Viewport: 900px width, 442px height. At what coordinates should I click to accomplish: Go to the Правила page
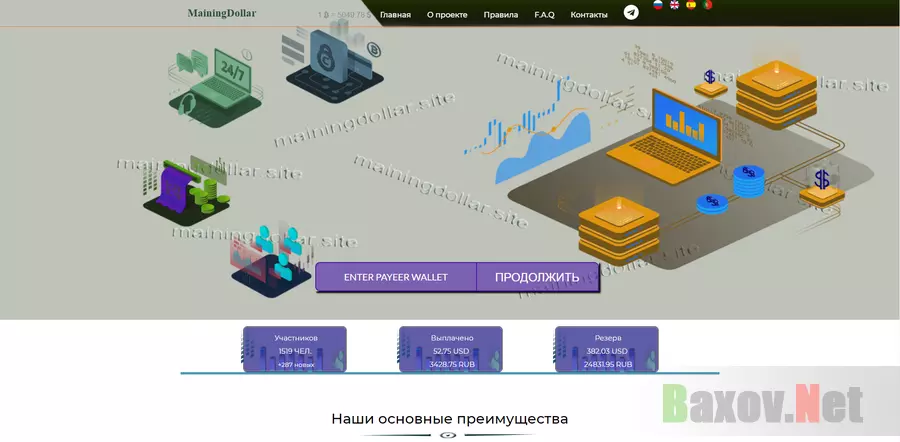[501, 15]
